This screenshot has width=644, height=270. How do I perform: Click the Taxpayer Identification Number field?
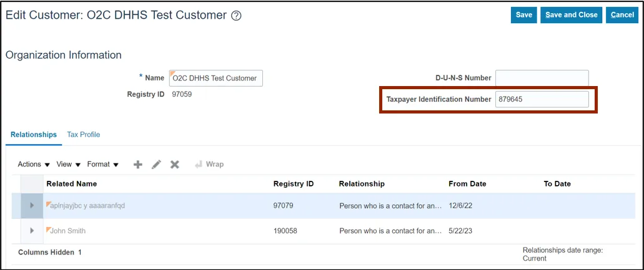coord(541,99)
